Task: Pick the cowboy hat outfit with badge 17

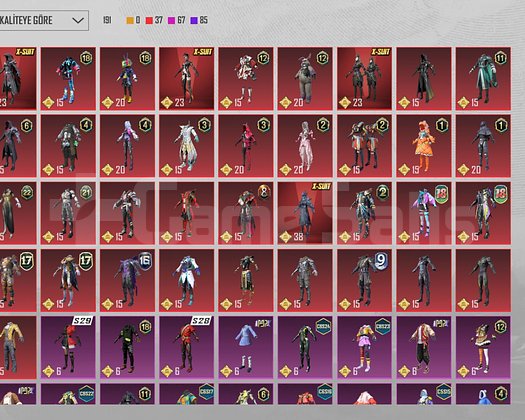Action: 68,280
